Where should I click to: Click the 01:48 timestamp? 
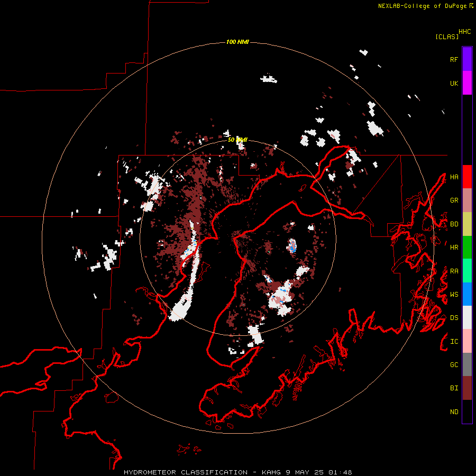(340, 472)
